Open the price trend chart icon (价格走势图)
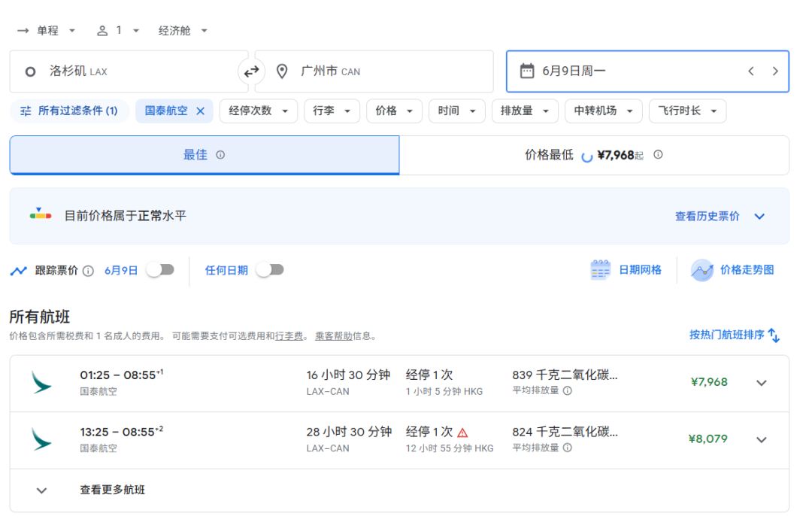The width and height of the screenshot is (812, 522). coord(701,270)
